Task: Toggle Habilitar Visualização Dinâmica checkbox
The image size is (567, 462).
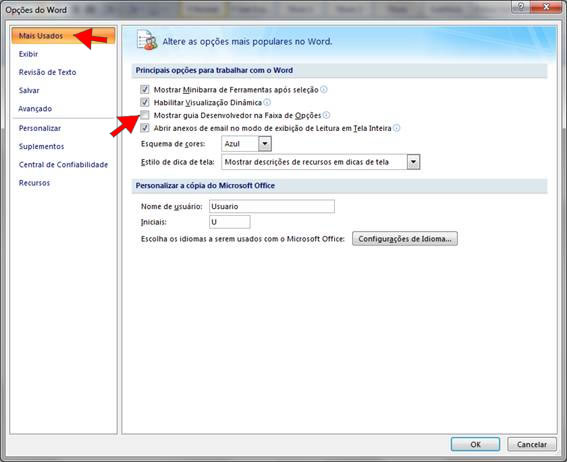Action: point(145,102)
